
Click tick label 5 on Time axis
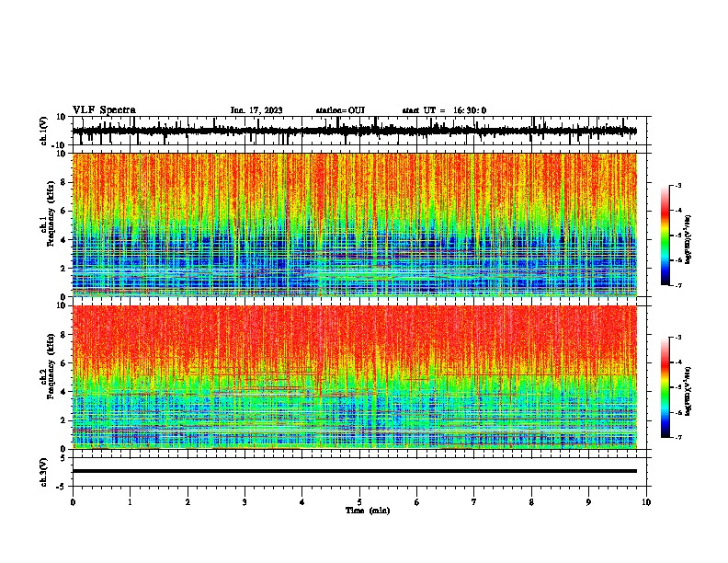pos(359,502)
